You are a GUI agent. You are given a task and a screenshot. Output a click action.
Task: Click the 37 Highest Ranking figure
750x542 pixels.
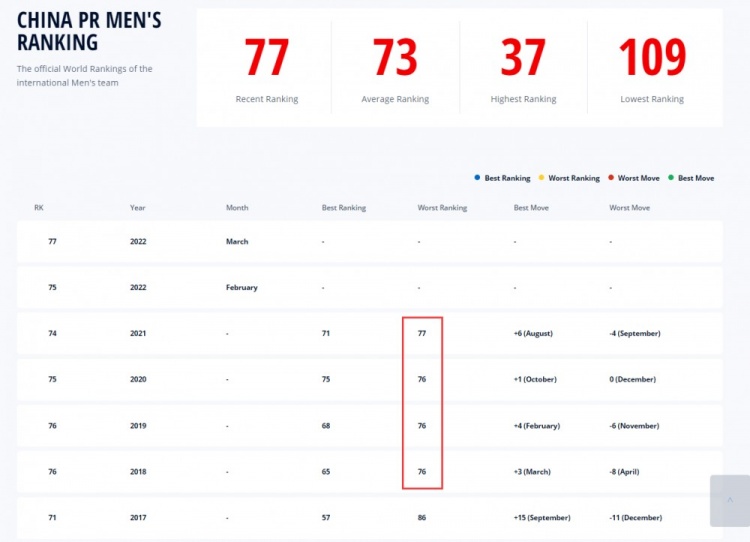[523, 57]
